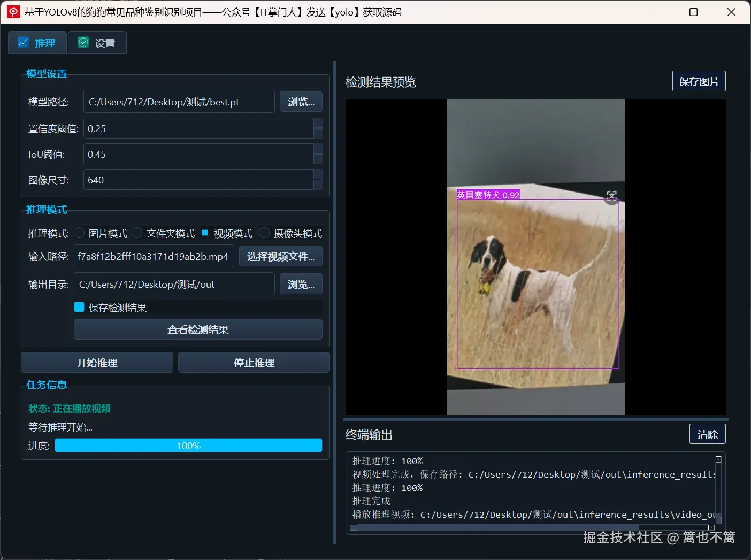Start inference with 开始推理

[x=97, y=363]
